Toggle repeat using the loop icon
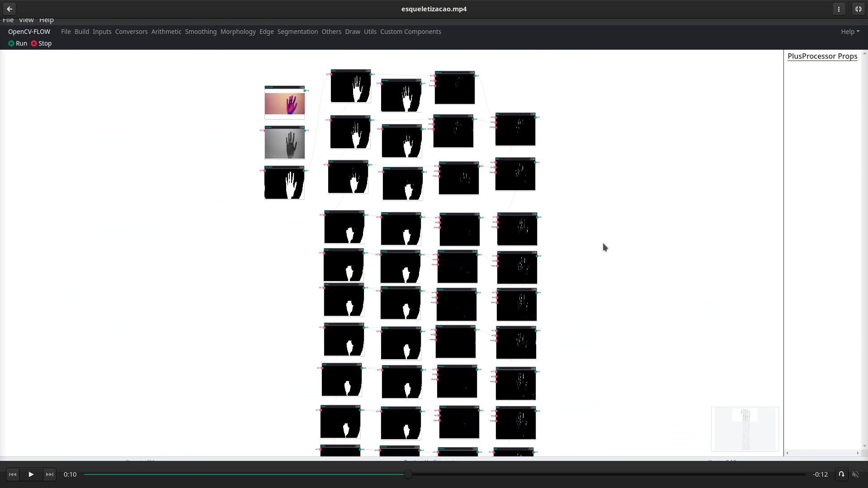 coord(841,474)
